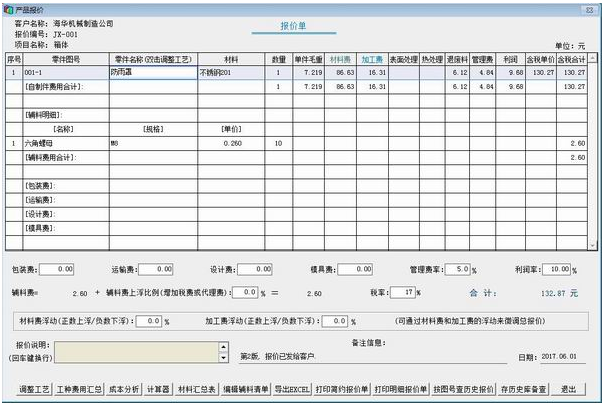Click 导出EXCEL to export
The image size is (607, 411).
(x=292, y=389)
